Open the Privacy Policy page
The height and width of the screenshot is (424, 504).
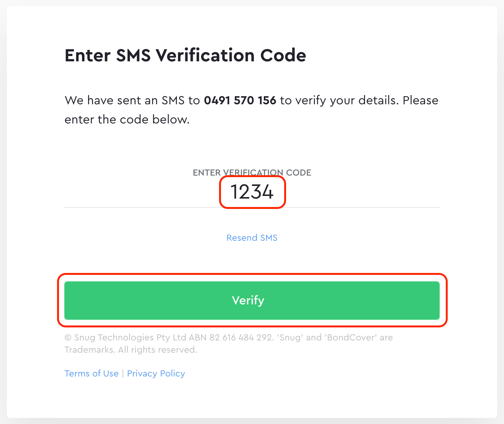click(156, 373)
